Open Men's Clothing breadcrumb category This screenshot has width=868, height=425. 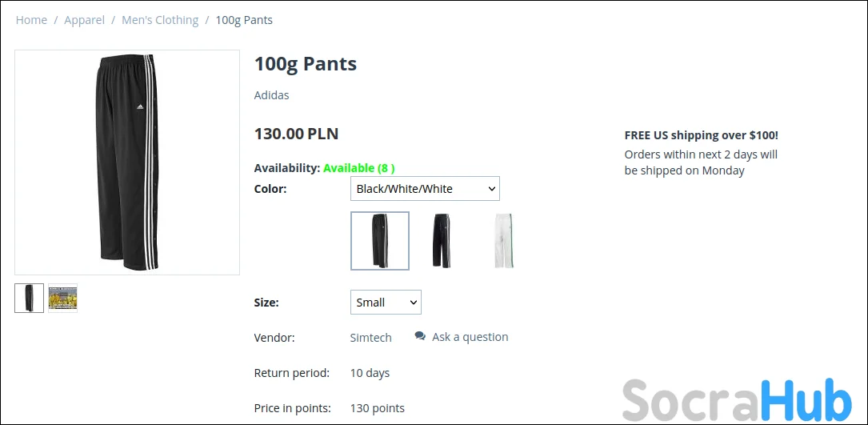(160, 20)
